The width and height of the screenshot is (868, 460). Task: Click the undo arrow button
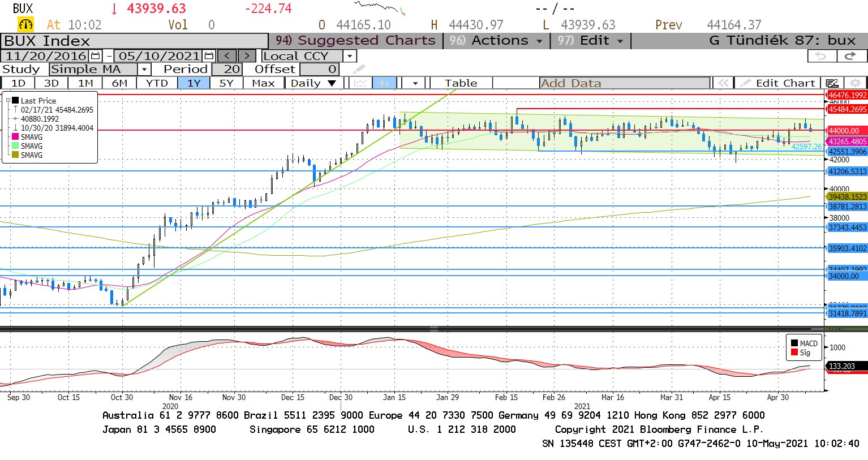click(x=821, y=55)
